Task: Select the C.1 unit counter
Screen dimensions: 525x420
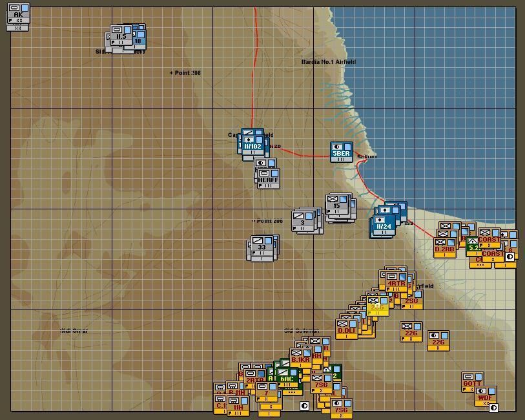Action: [220, 404]
